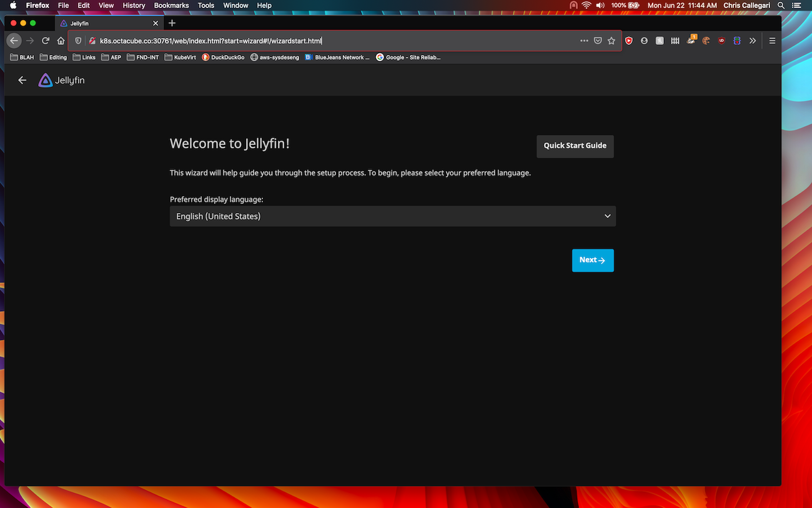
Task: Open uBlock Origin extension icon
Action: [721, 41]
